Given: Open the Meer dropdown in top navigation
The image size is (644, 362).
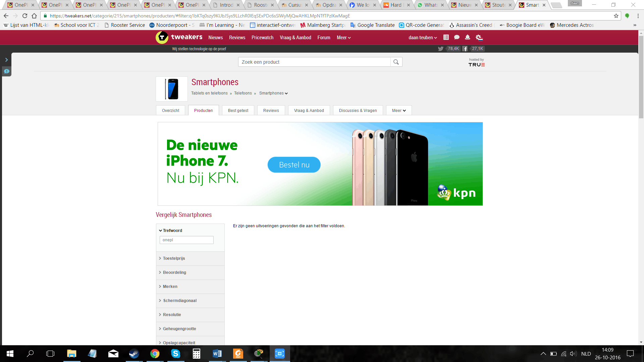Looking at the screenshot, I should tap(343, 38).
